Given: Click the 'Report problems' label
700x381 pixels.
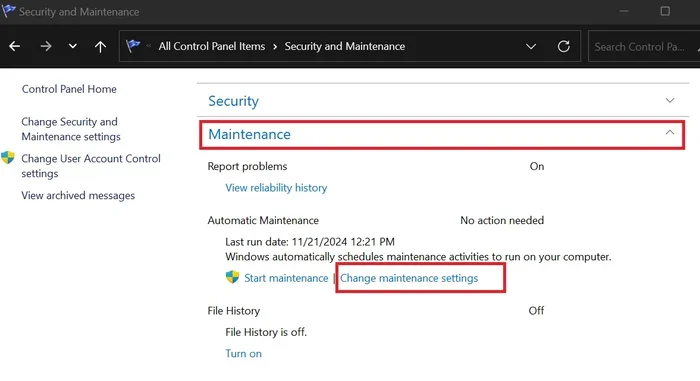Looking at the screenshot, I should [247, 167].
